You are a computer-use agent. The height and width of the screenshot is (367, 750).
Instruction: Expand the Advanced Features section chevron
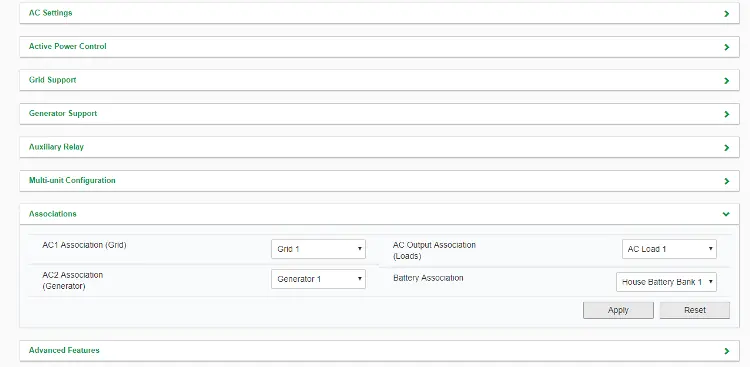(x=727, y=351)
